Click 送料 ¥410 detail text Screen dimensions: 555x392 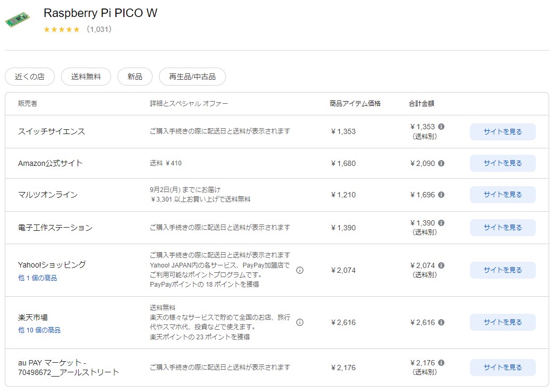[166, 163]
